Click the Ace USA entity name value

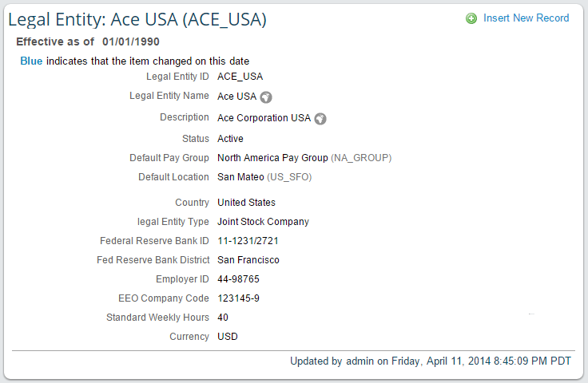click(x=236, y=97)
